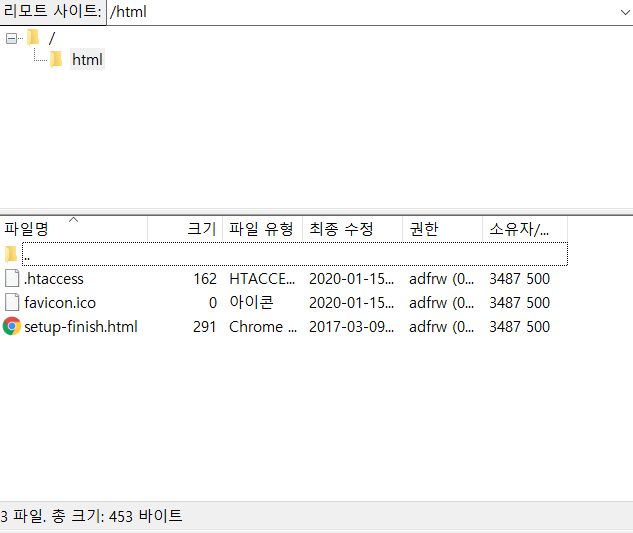Sort by 파일 유형 column header
Viewport: 633px width, 533px height.
(262, 229)
